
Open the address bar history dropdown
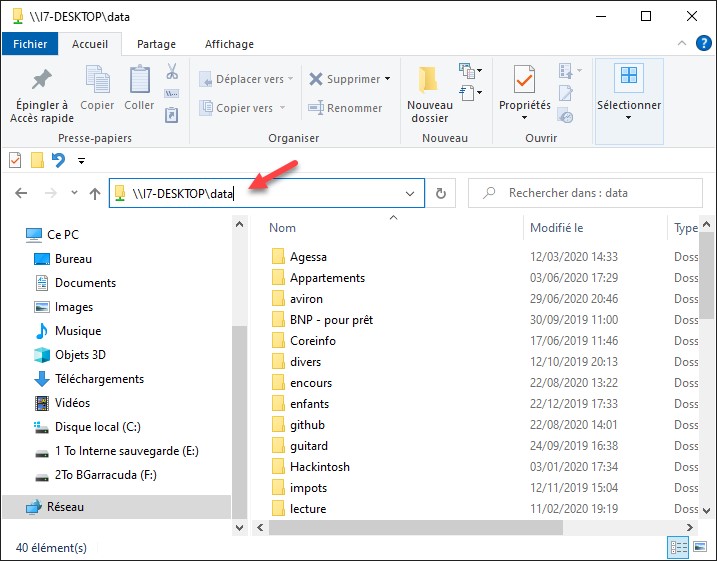point(410,193)
